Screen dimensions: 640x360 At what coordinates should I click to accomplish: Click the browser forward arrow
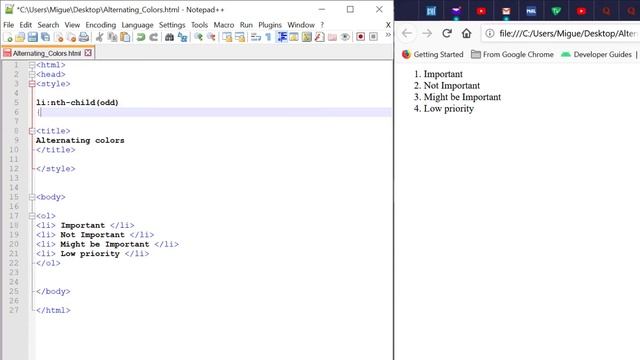point(427,33)
